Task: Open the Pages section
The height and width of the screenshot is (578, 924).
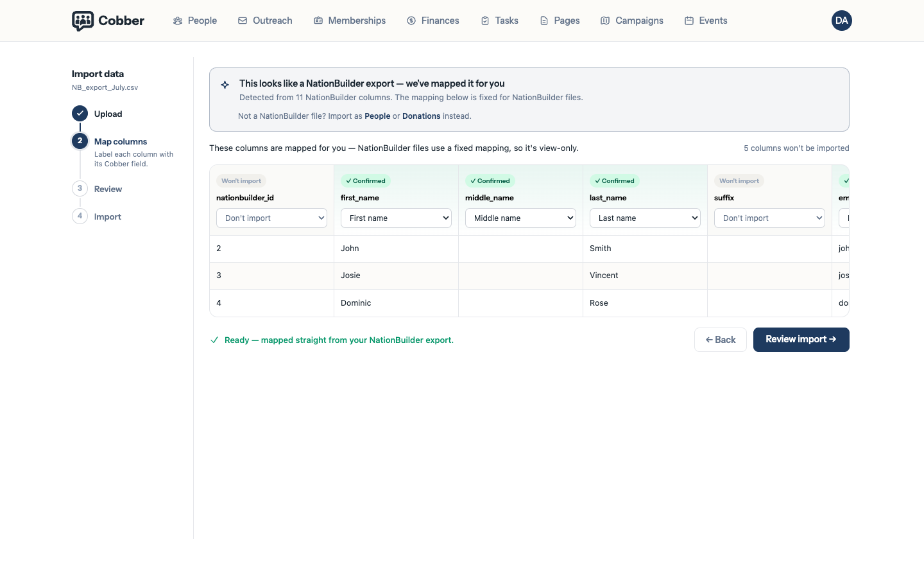Action: pyautogui.click(x=560, y=21)
